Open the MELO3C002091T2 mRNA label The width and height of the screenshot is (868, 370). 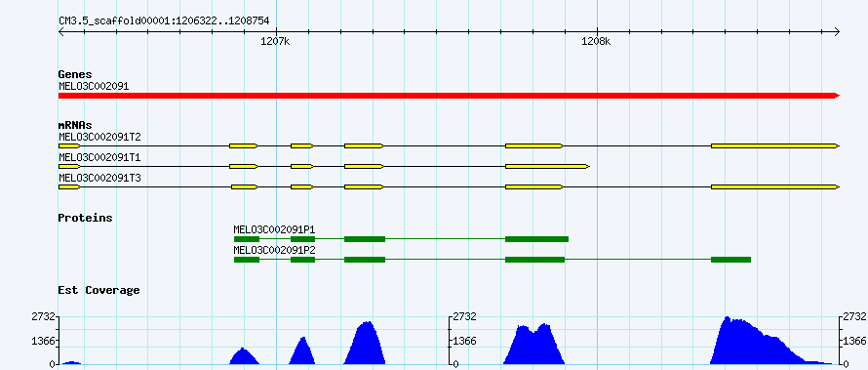click(92, 137)
